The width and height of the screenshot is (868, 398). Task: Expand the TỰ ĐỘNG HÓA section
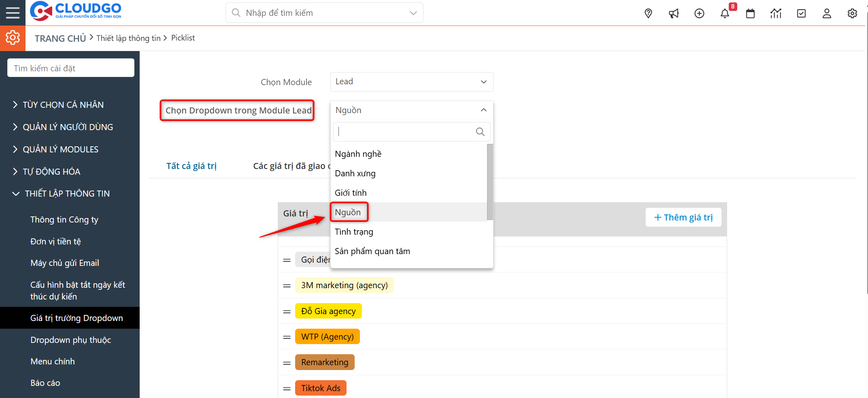pos(51,171)
